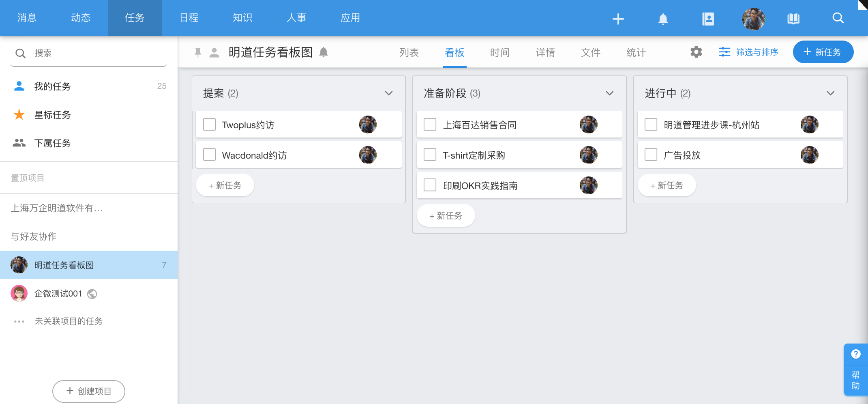The image size is (868, 404).
Task: Switch to the 列表 view tab
Action: [x=409, y=52]
